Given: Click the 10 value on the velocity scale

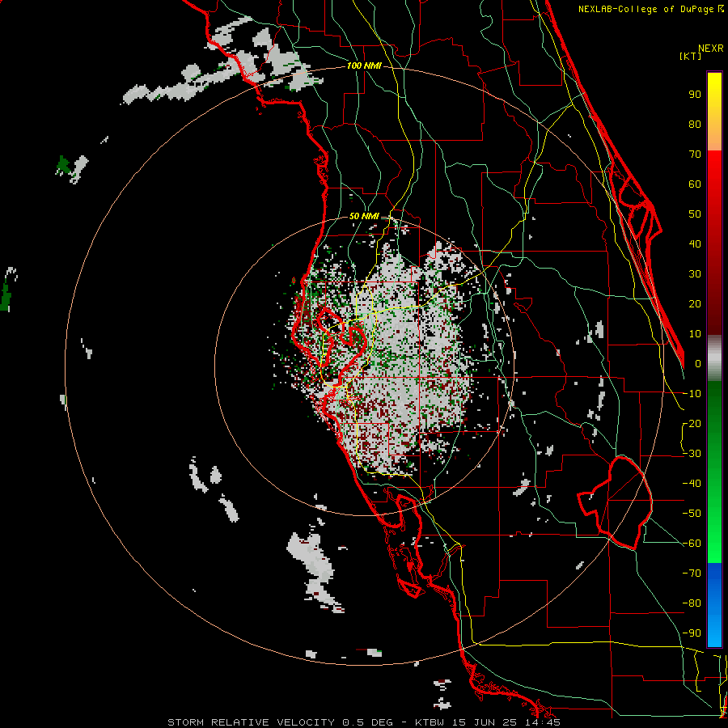Looking at the screenshot, I should pyautogui.click(x=695, y=334).
